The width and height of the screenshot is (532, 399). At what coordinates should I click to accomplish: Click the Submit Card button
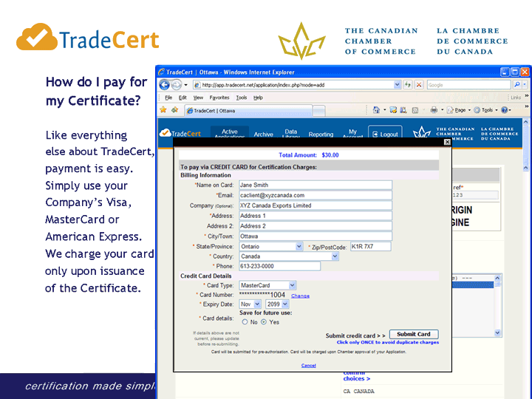414,334
